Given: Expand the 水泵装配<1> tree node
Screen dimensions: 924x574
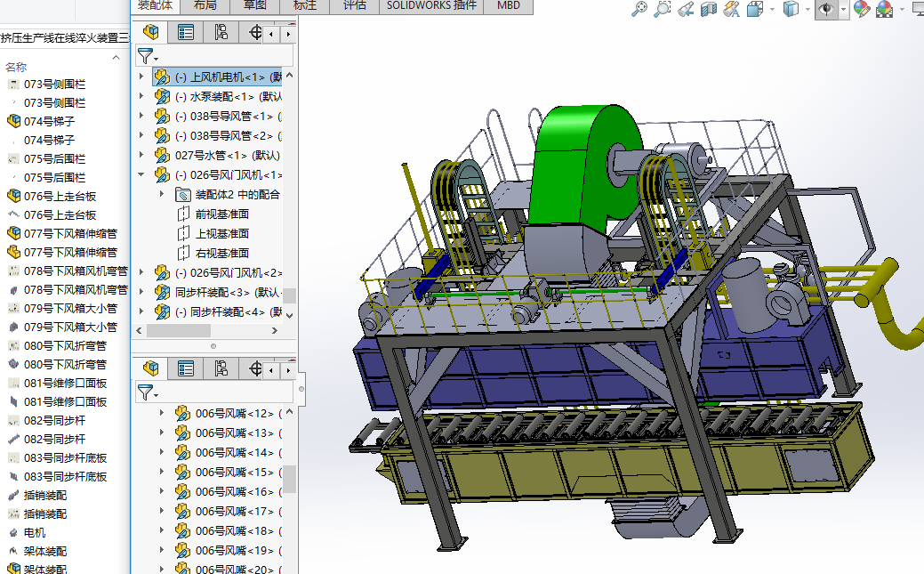Looking at the screenshot, I should [x=141, y=96].
